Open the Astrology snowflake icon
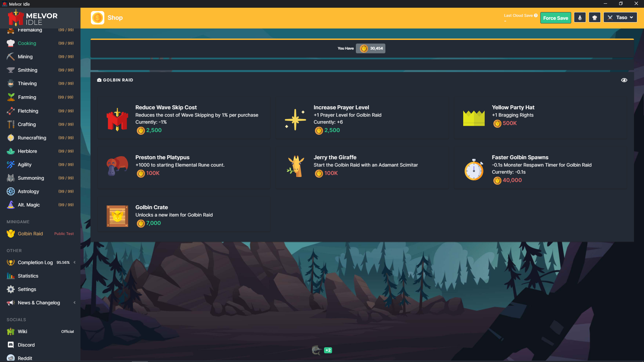This screenshot has width=644, height=362. pyautogui.click(x=10, y=191)
